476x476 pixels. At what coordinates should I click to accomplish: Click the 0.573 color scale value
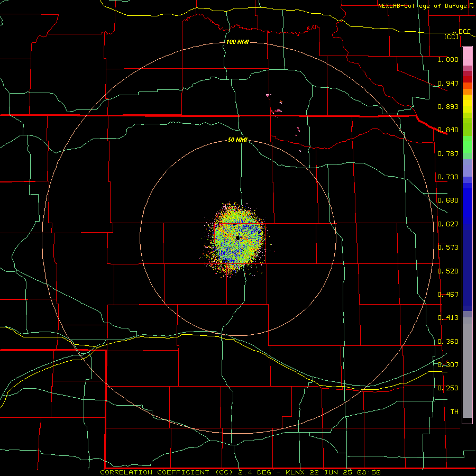click(x=448, y=248)
